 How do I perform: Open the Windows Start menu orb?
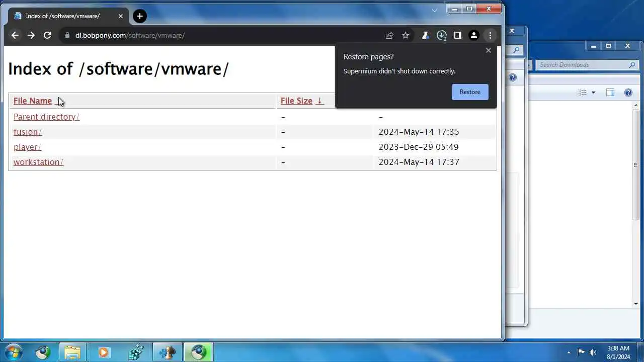click(x=13, y=352)
